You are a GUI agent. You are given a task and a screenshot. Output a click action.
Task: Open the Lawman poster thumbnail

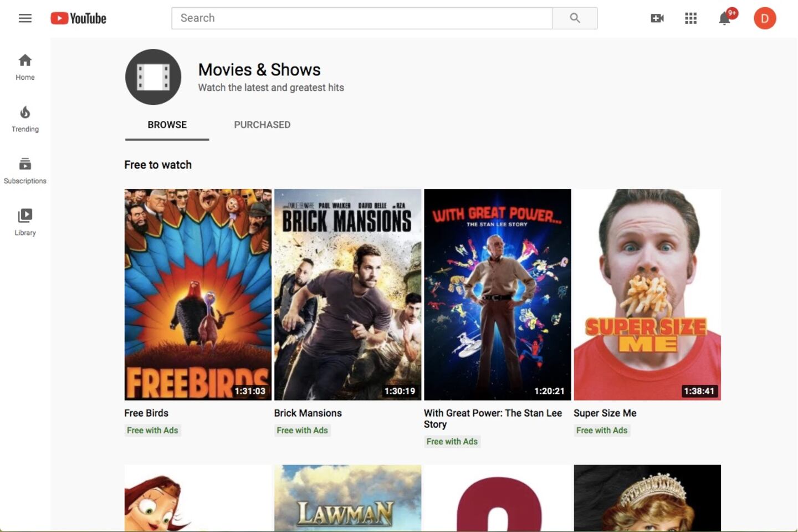tap(347, 498)
